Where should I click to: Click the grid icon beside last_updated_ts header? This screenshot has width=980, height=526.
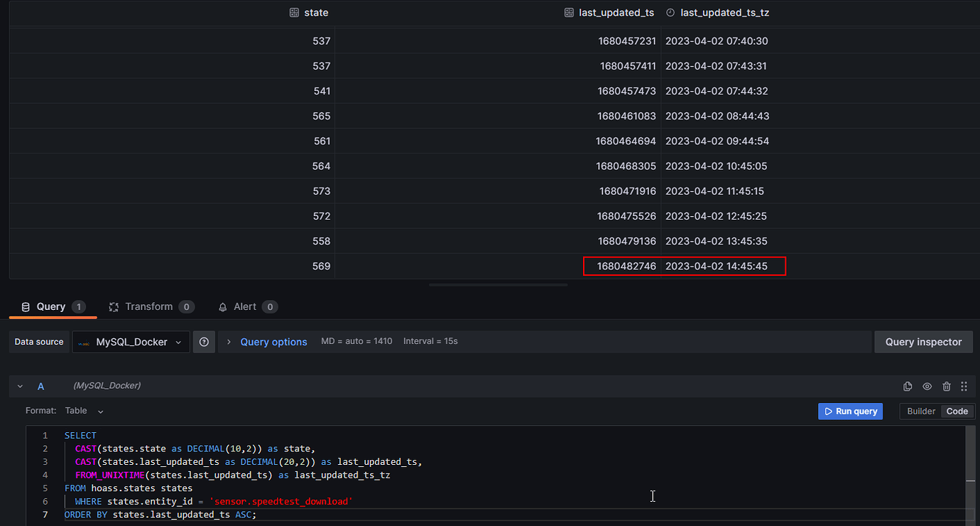click(568, 12)
